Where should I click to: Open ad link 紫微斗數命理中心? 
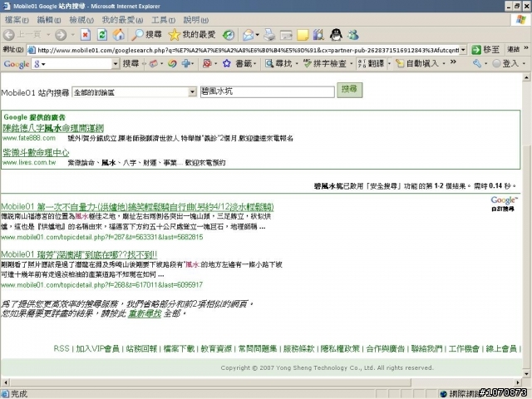pos(36,153)
